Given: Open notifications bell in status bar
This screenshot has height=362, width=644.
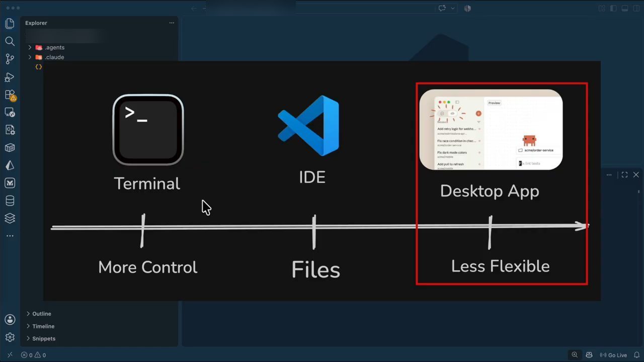Looking at the screenshot, I should tap(636, 355).
